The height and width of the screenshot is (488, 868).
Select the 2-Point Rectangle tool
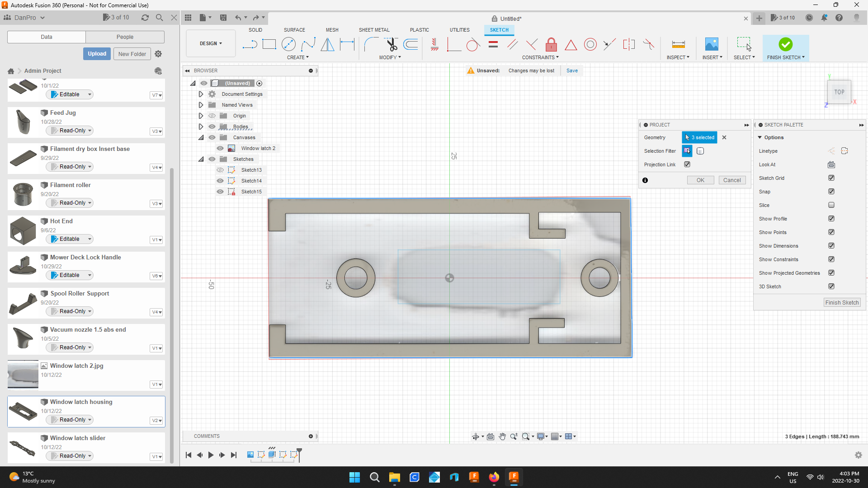269,44
